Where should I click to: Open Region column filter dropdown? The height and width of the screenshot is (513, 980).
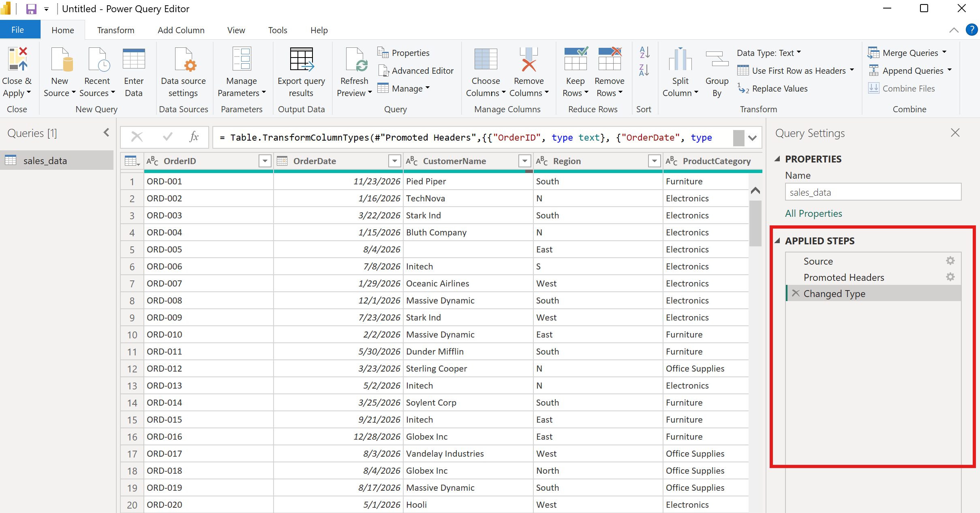[654, 161]
